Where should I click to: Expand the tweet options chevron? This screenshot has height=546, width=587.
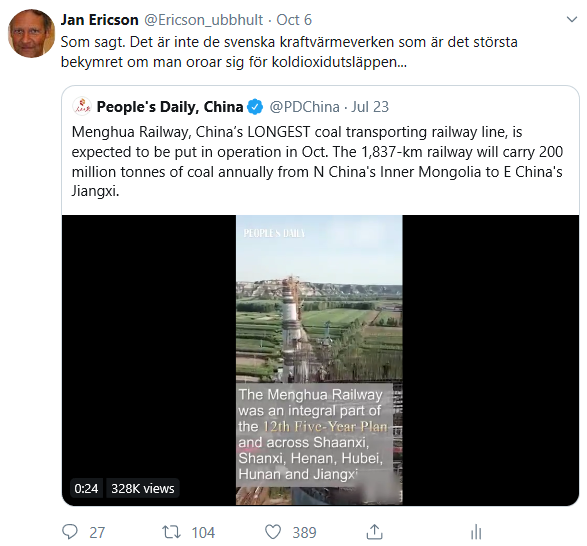click(572, 19)
